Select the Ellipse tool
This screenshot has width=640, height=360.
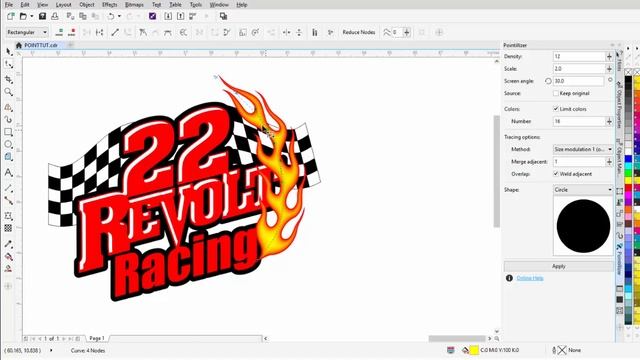[9, 144]
